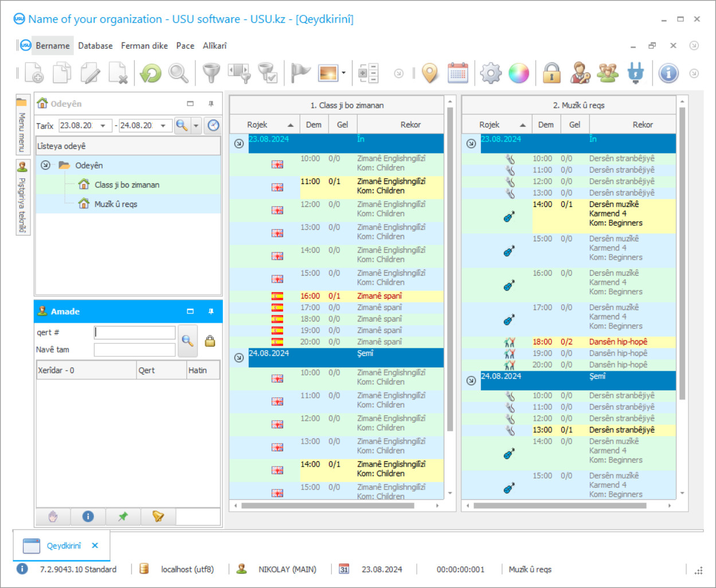Screen dimensions: 716x588
Task: Click the edit document pencil icon
Action: point(90,73)
